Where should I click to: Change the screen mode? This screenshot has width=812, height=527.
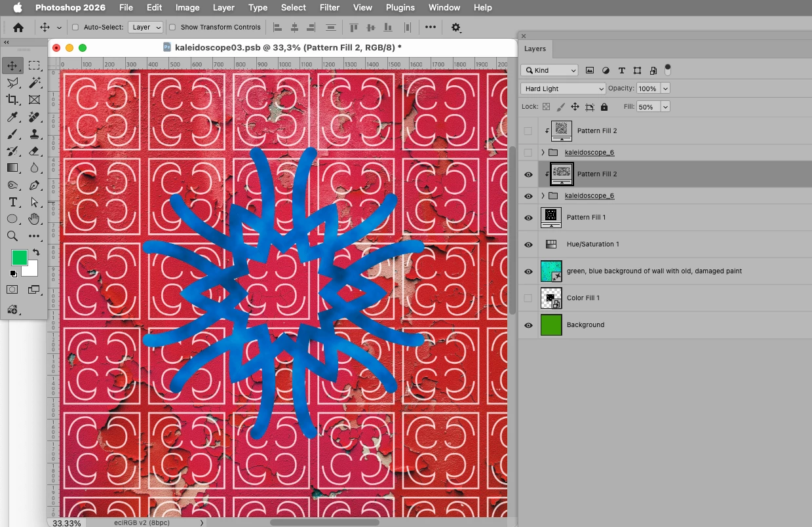click(34, 289)
